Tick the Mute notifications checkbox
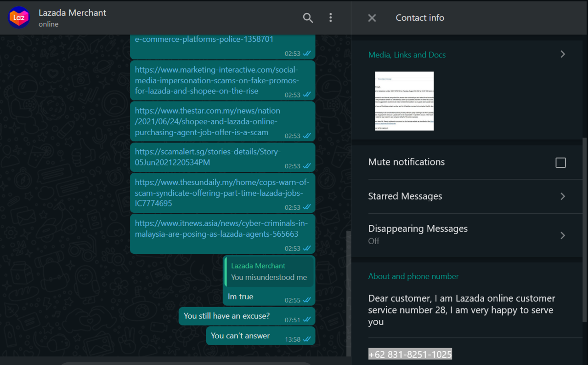Viewport: 588px width, 365px height. click(560, 163)
